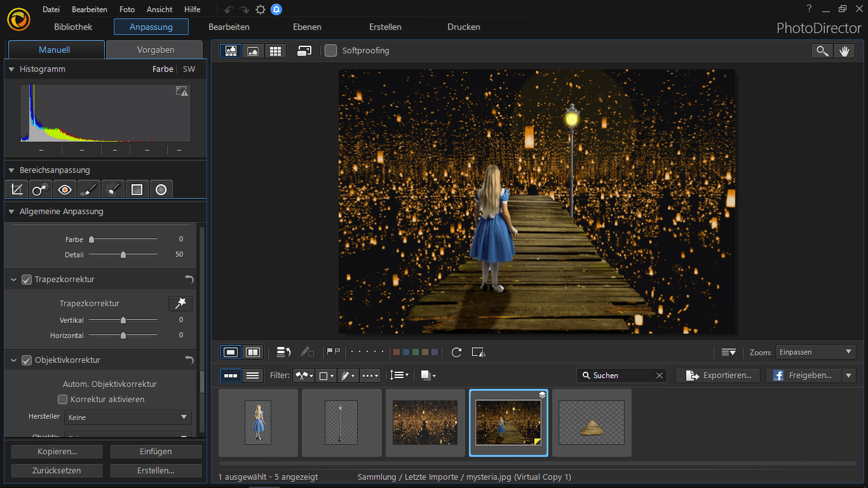Click the rotate image icon
868x488 pixels.
[456, 352]
